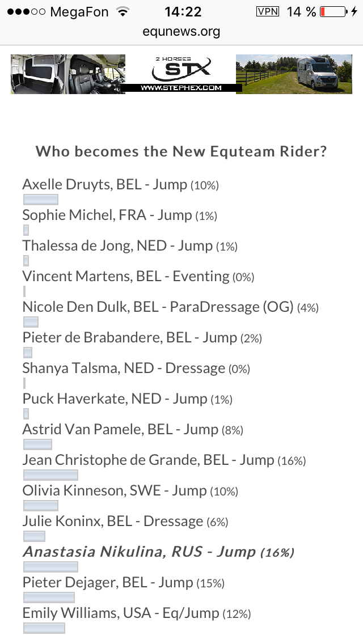Choose Nicole Den Dulk ParaDressage entry
The height and width of the screenshot is (644, 363).
click(x=171, y=307)
